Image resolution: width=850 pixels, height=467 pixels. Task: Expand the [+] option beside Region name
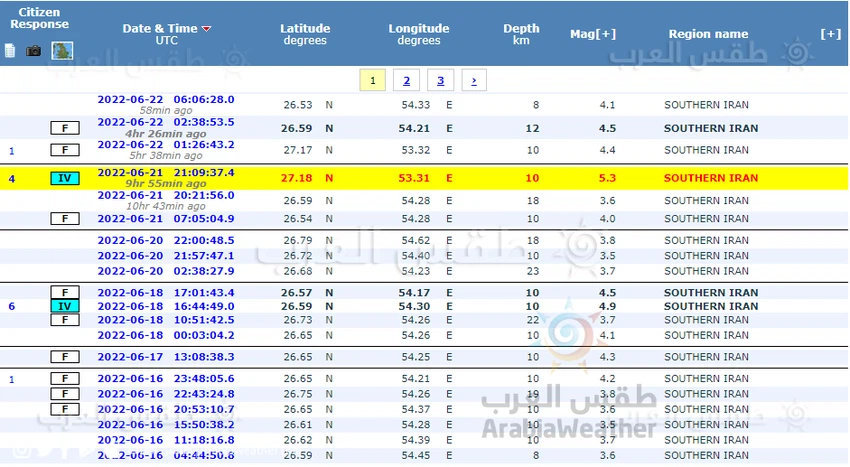[x=830, y=34]
